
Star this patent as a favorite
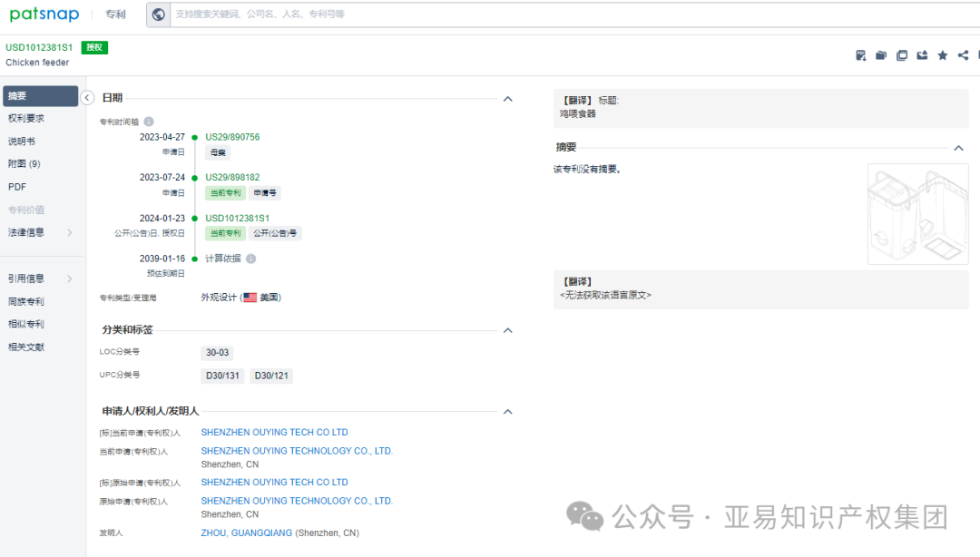[x=942, y=54]
